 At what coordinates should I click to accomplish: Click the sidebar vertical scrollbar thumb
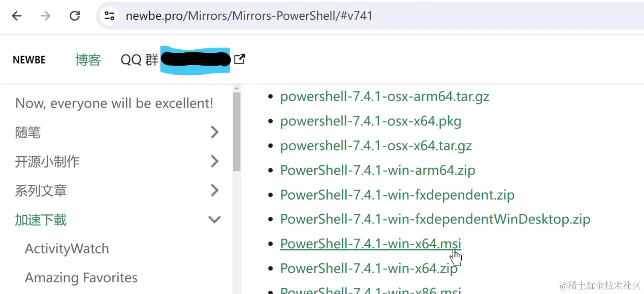237,132
